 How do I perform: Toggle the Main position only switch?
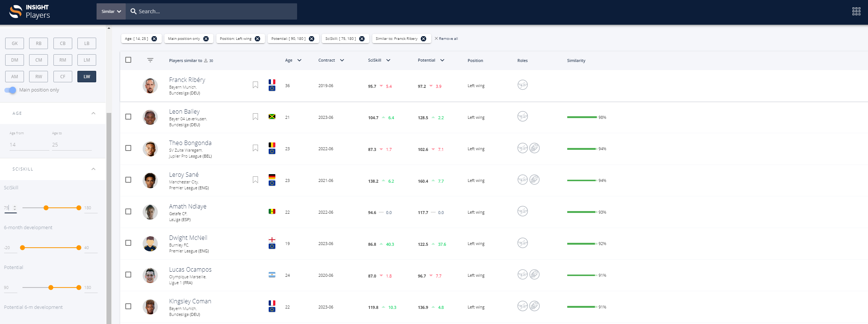coord(10,90)
